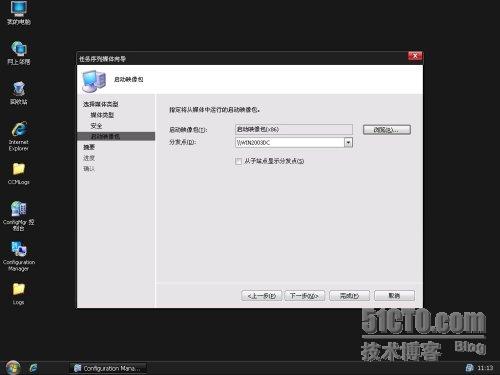Select the highlighted boot image step
The image size is (500, 375).
coord(116,136)
